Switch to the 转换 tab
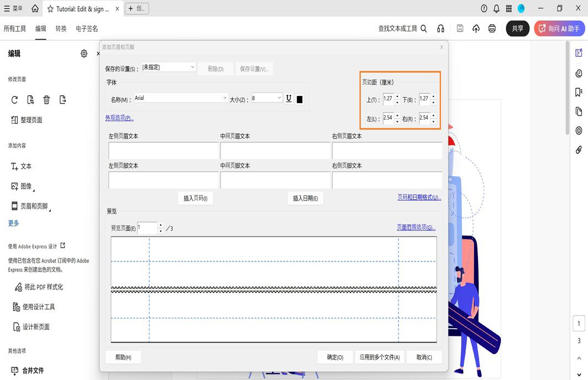 pos(61,28)
